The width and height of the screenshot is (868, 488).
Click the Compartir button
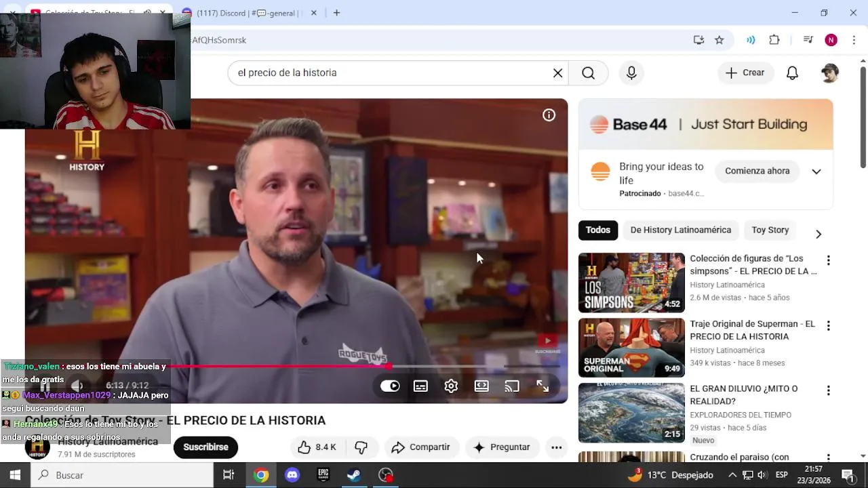[421, 447]
